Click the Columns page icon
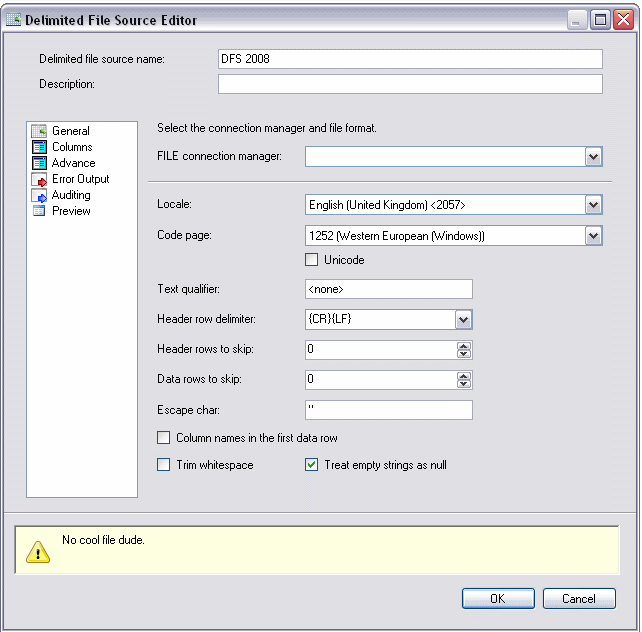 [39, 147]
